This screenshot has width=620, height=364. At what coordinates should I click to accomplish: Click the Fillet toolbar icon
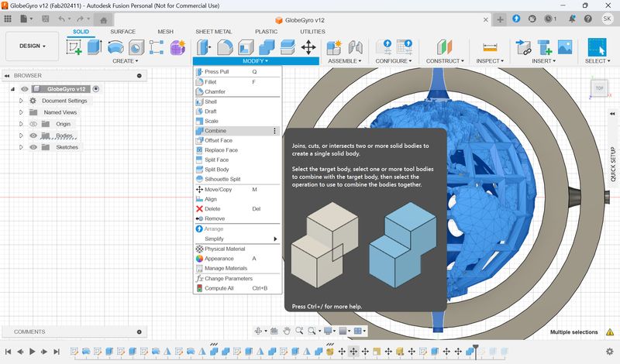pos(225,47)
